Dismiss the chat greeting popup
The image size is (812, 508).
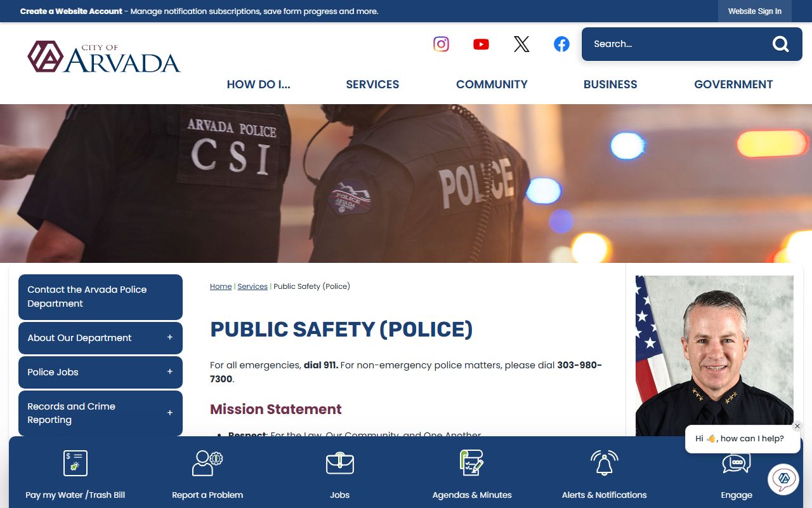point(797,426)
